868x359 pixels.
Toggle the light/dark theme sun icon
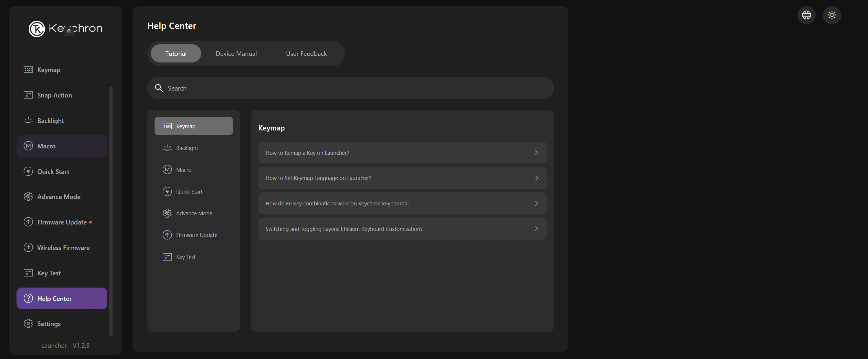pyautogui.click(x=832, y=15)
